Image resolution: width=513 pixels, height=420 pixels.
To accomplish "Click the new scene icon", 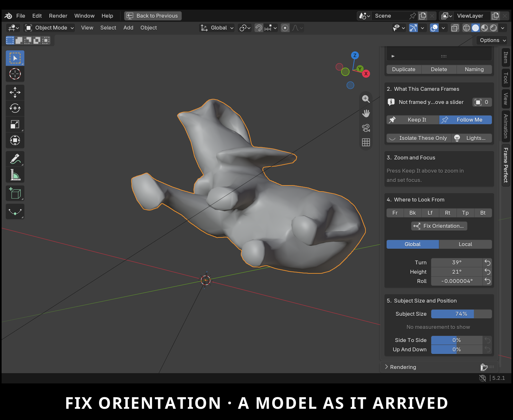I will pyautogui.click(x=423, y=16).
